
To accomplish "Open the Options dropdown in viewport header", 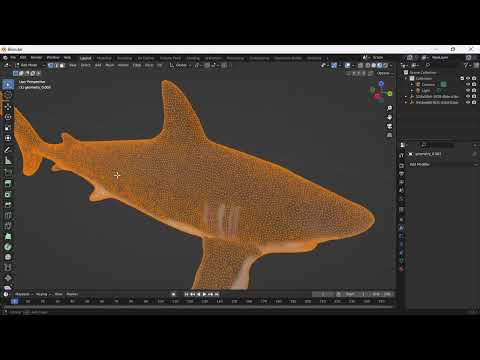I will click(x=384, y=73).
